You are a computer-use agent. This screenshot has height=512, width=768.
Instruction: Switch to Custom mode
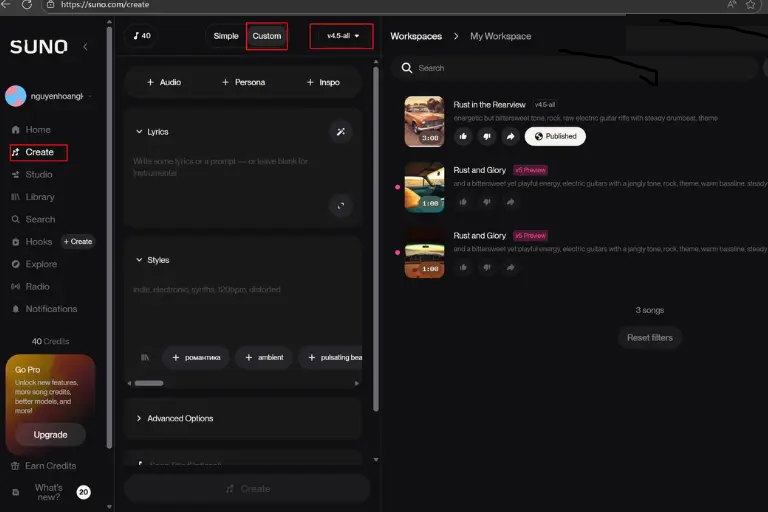pyautogui.click(x=267, y=36)
